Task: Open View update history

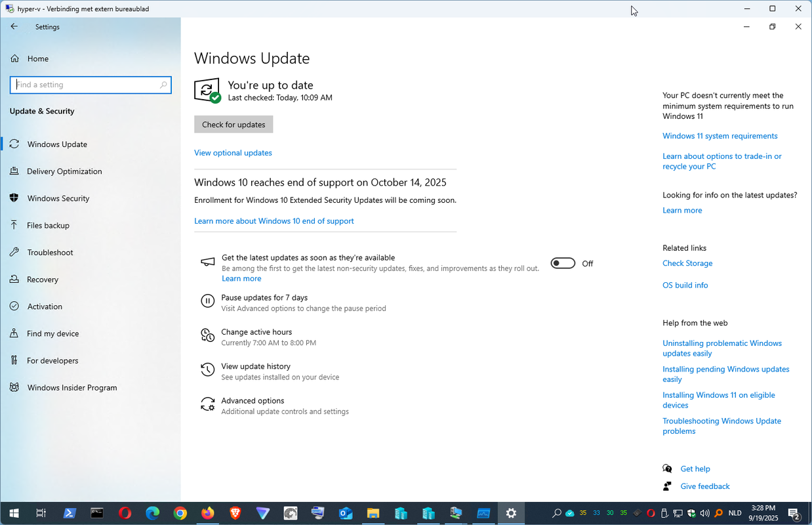Action: pyautogui.click(x=256, y=366)
